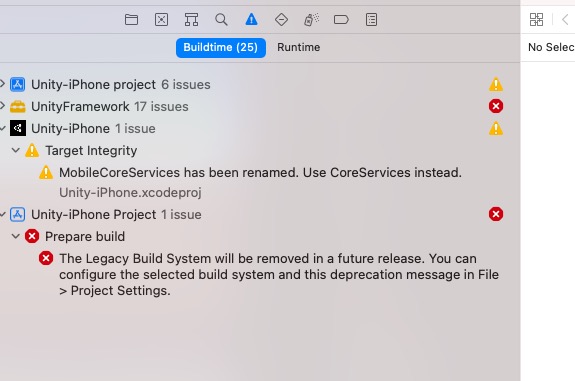The height and width of the screenshot is (381, 575).
Task: Open the Project navigator folder icon
Action: coord(131,19)
